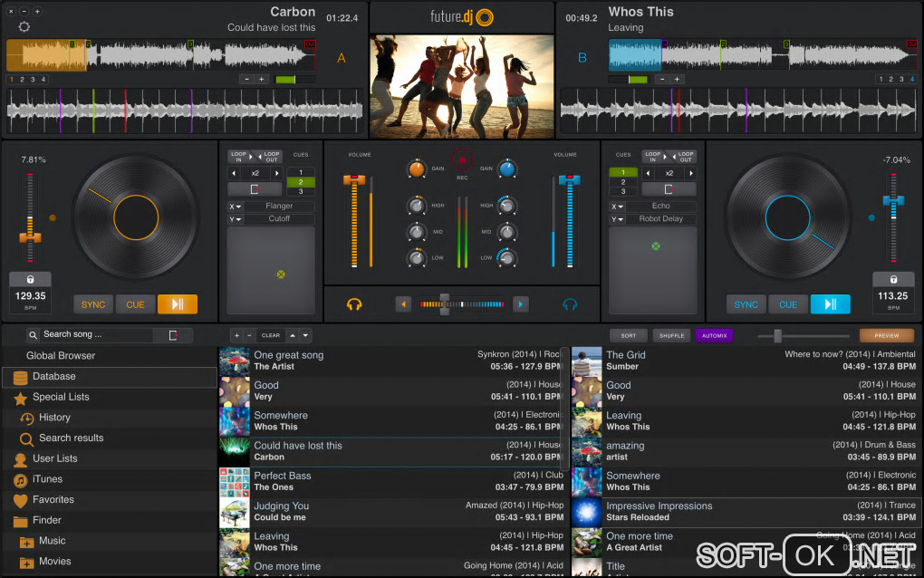Click the SORT button
Screen dimensions: 924x578
click(x=629, y=335)
